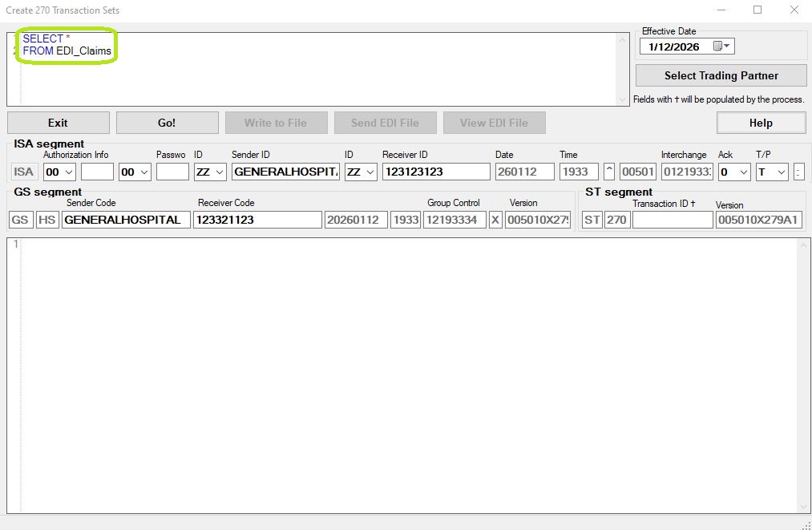This screenshot has height=530, width=812.
Task: Click the Group Control field 12193334
Action: [x=454, y=220]
